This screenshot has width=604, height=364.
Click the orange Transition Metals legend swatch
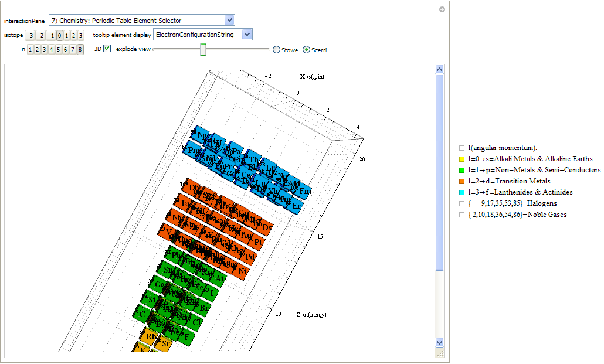[462, 181]
